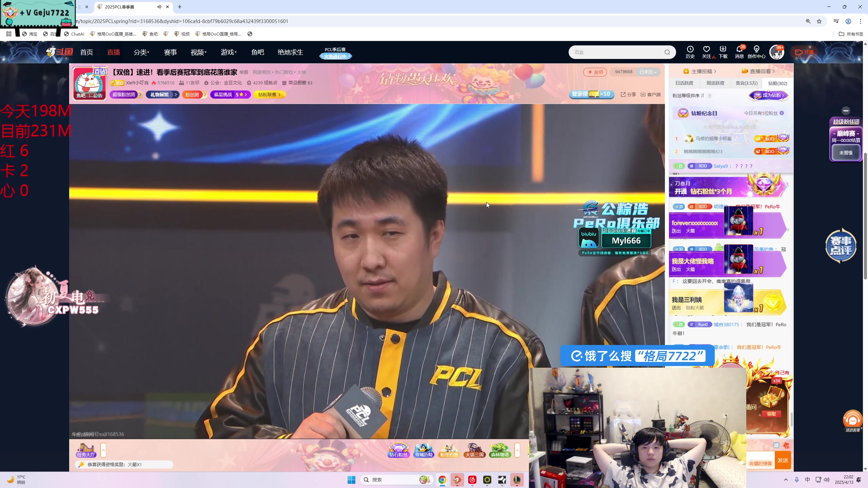
Task: Click the Douyu logo
Action: pyautogui.click(x=60, y=52)
